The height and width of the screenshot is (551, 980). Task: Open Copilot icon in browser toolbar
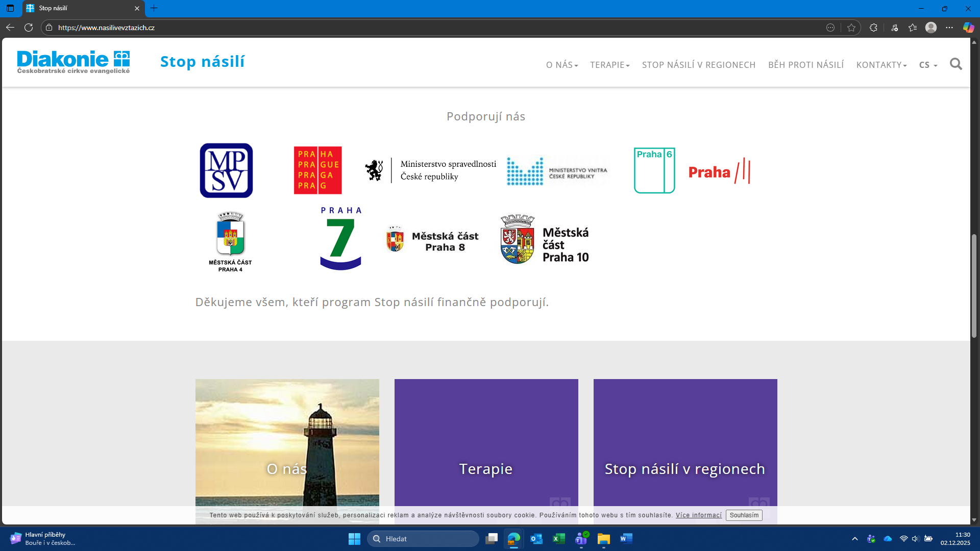click(968, 28)
